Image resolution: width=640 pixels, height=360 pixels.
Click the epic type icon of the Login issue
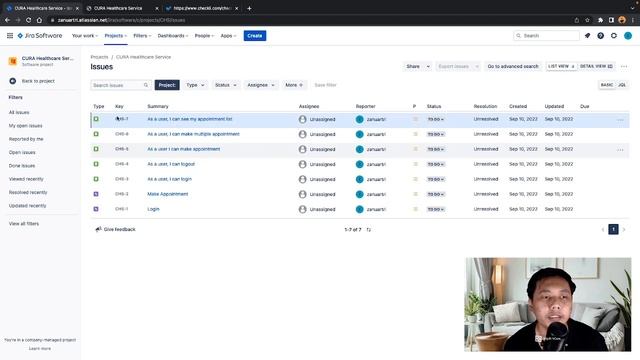96,209
